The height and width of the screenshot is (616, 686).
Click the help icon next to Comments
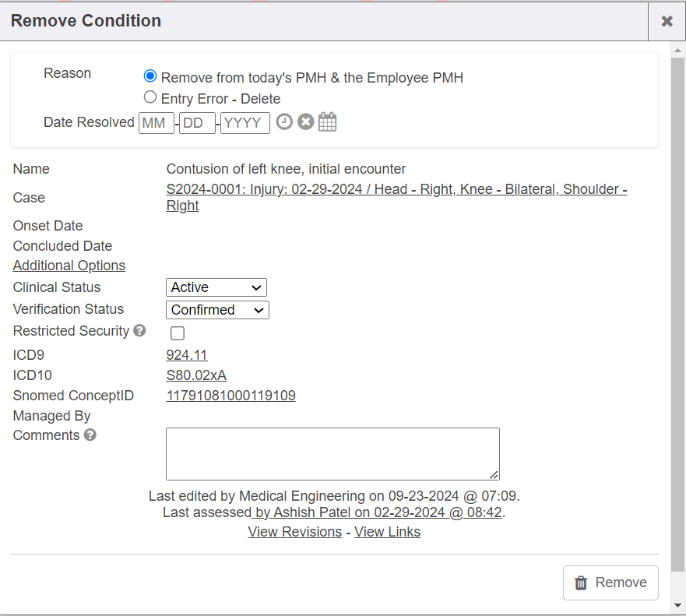90,435
